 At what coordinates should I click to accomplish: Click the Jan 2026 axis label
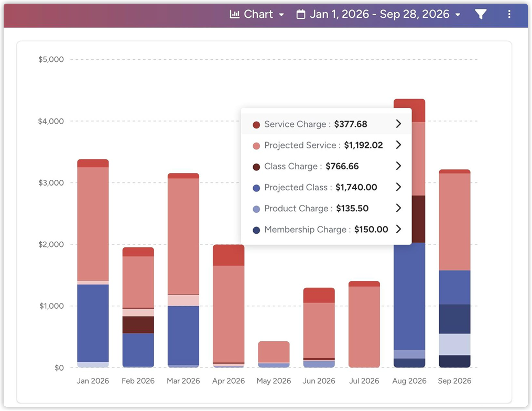pos(93,381)
